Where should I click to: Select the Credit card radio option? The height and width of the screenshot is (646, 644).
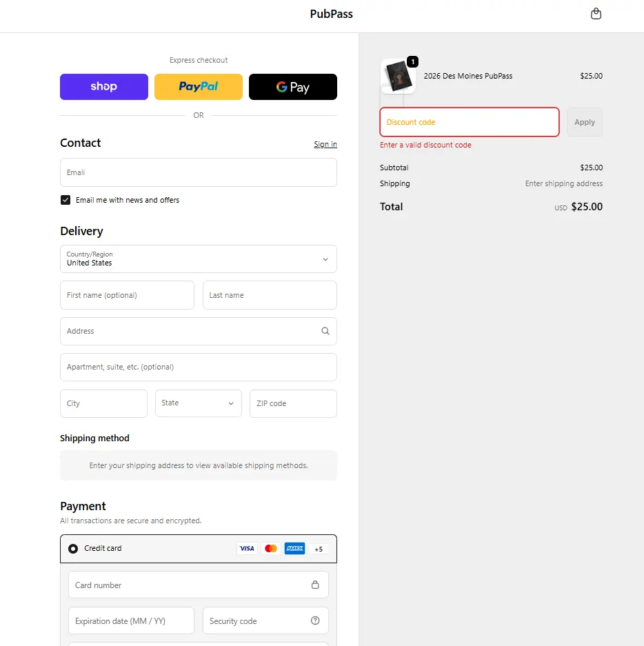point(73,549)
